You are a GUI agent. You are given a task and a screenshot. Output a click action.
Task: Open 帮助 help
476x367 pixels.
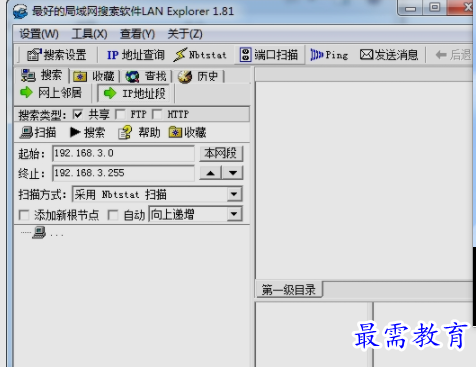[139, 132]
